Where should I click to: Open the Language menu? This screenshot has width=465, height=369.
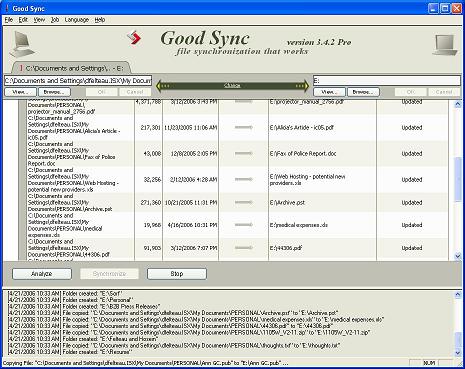pos(77,20)
